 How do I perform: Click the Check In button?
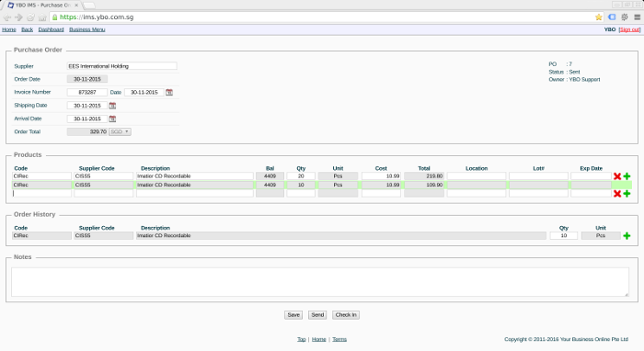coord(346,315)
